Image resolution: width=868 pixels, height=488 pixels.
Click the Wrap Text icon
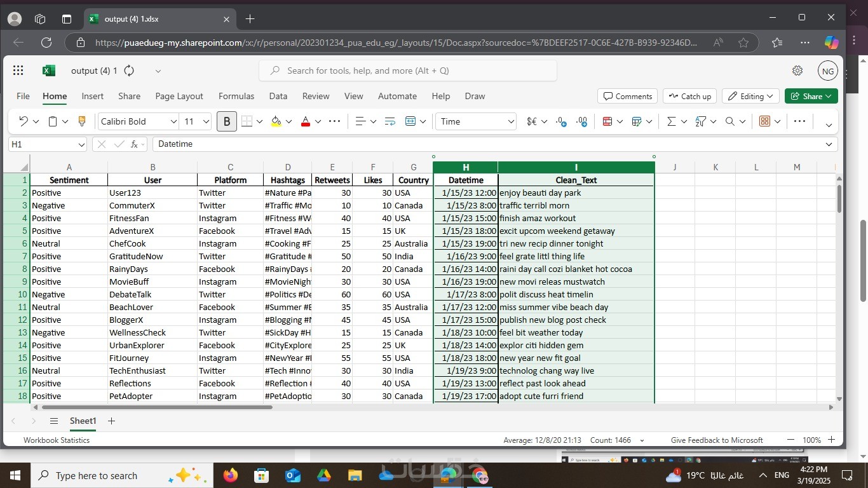390,121
